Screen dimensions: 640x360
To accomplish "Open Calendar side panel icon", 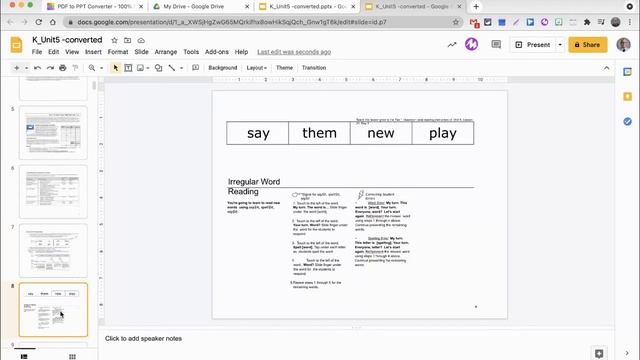I will pyautogui.click(x=627, y=72).
